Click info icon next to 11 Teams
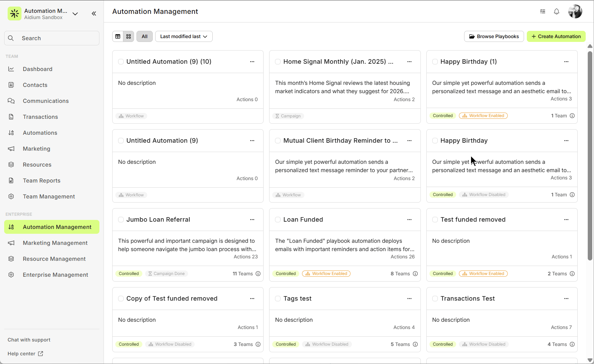 pos(258,274)
